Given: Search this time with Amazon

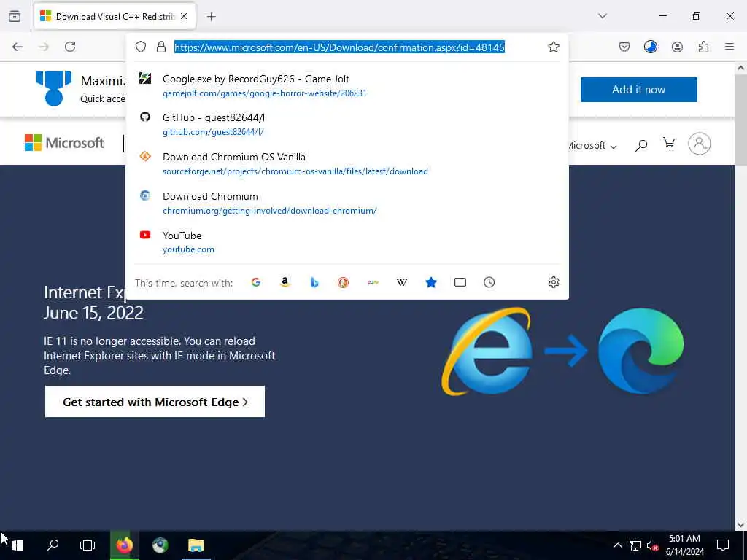Looking at the screenshot, I should click(x=285, y=282).
